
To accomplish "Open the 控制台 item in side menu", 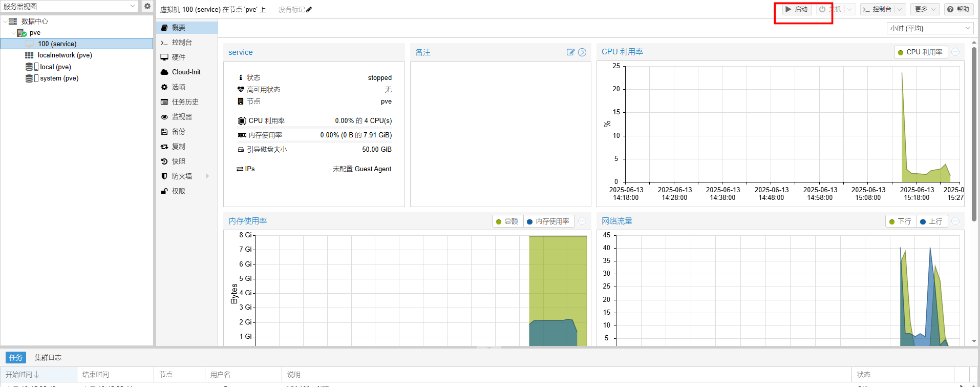I will (187, 43).
